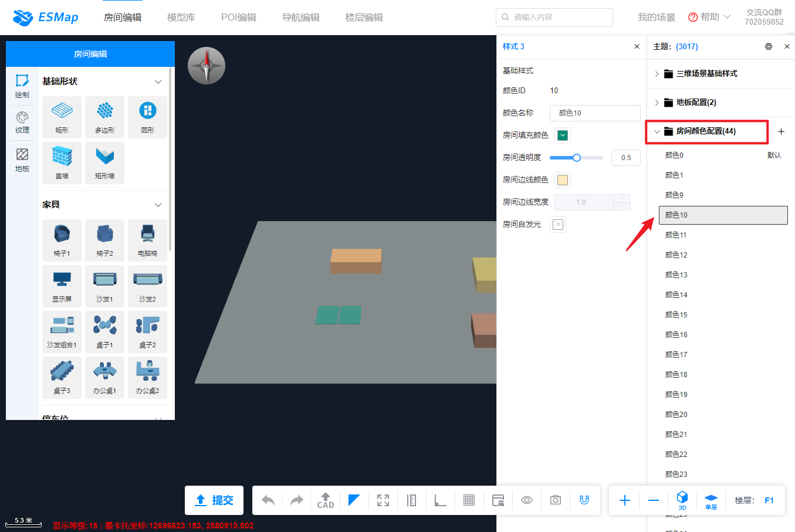Select the 纹理 texture sidebar tool
795x532 pixels.
22,123
